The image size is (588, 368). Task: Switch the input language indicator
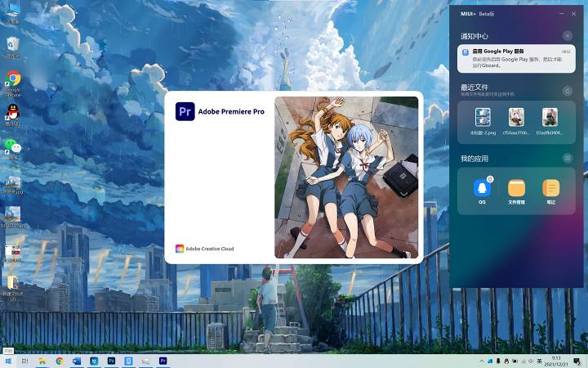point(540,361)
